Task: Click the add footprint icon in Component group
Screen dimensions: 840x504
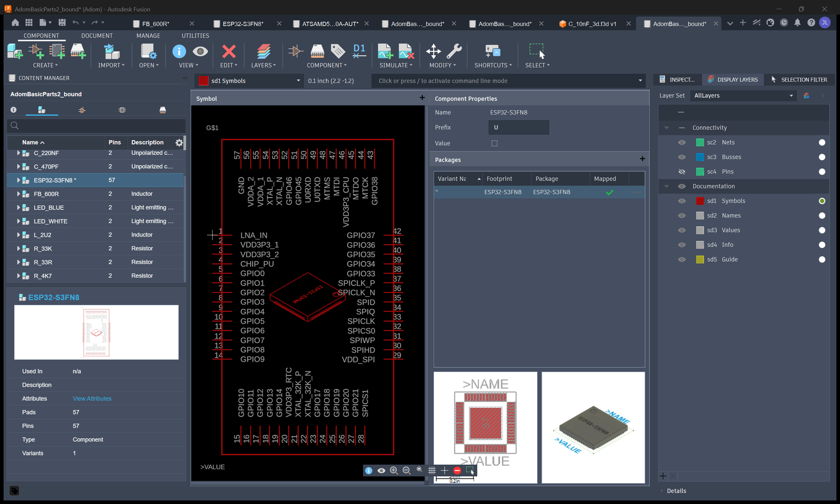Action: click(x=317, y=51)
